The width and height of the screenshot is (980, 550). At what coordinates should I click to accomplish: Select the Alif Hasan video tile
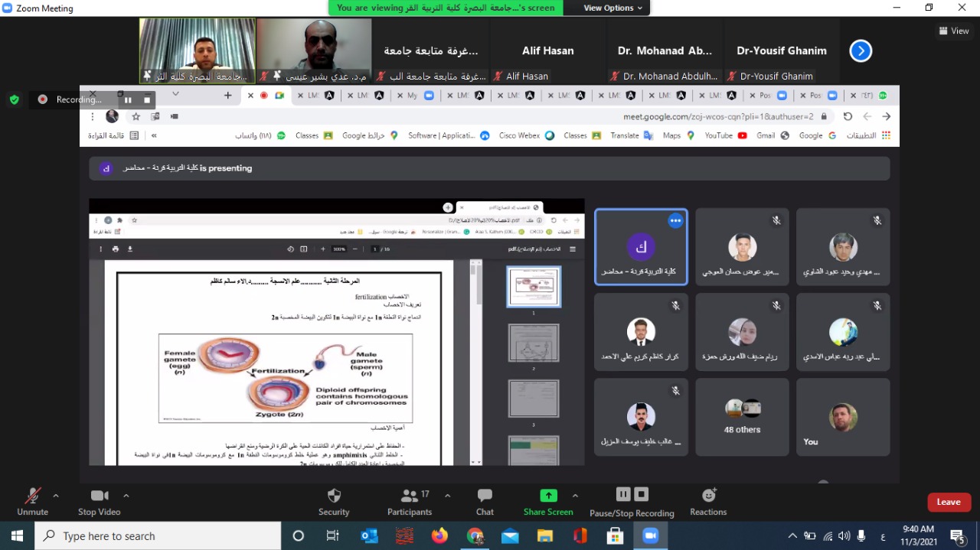[547, 50]
